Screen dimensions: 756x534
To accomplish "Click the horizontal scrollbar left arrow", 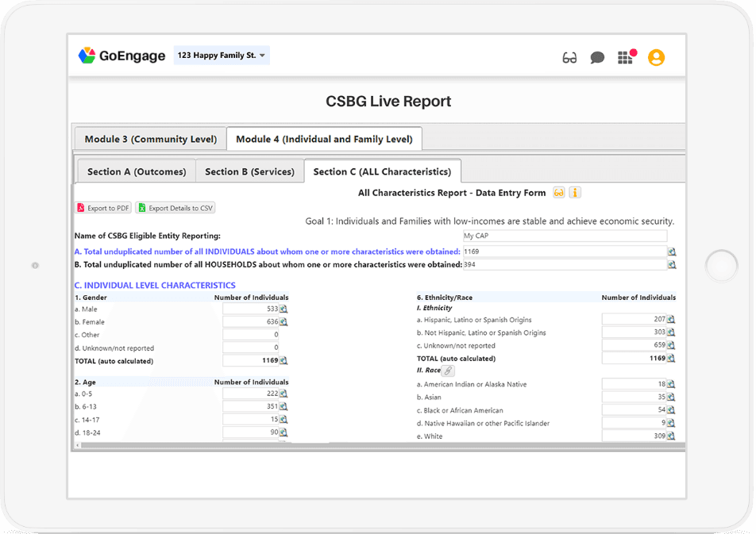I will (x=78, y=445).
